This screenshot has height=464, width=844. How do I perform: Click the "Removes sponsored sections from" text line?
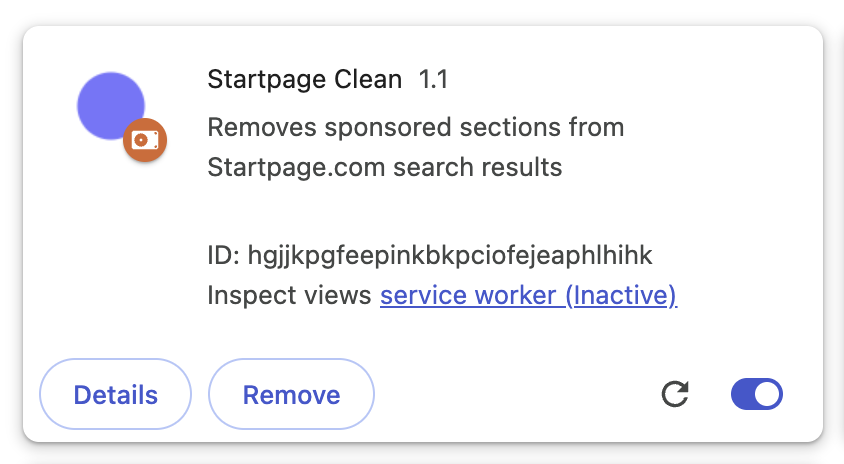click(x=415, y=128)
